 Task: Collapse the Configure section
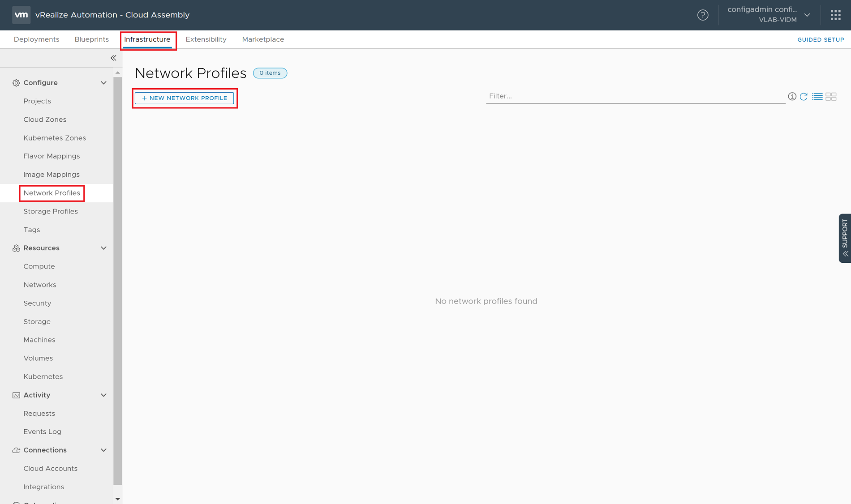[103, 82]
